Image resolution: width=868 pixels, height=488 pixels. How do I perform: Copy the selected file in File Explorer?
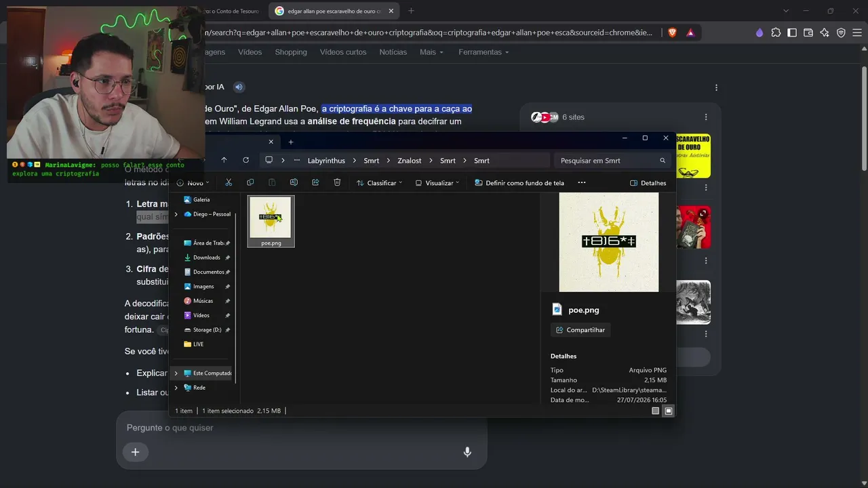pos(250,182)
